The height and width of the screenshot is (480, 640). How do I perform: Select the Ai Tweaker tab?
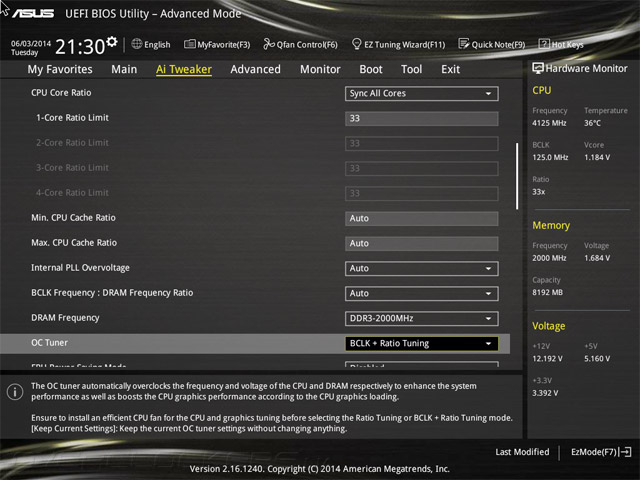184,69
